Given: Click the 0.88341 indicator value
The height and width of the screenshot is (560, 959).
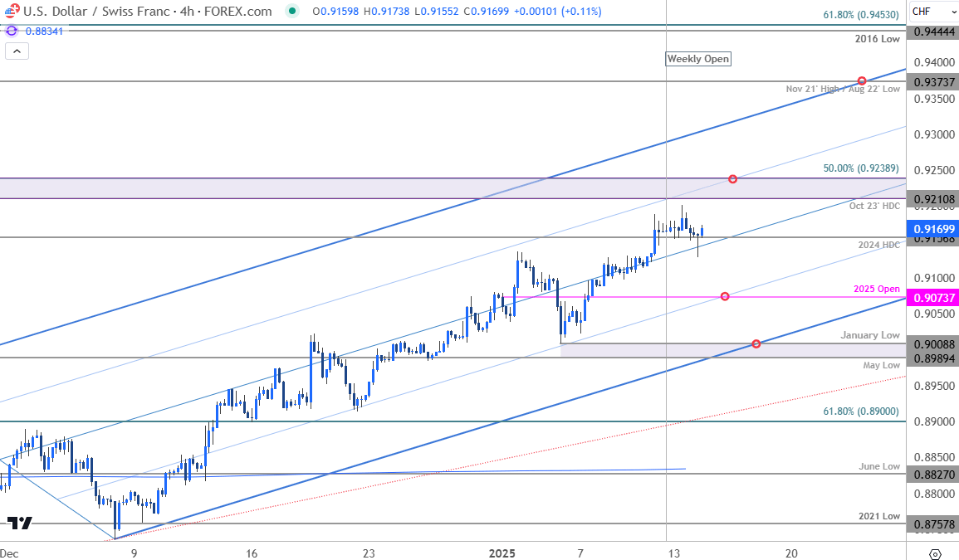Looking at the screenshot, I should click(x=44, y=31).
